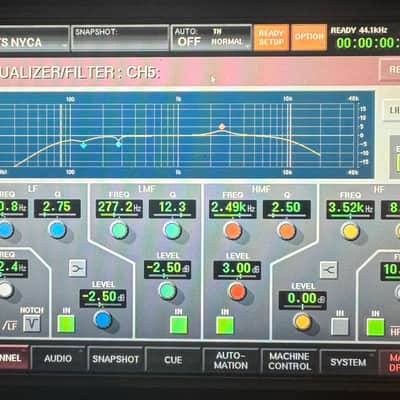
Task: Toggle the high filter IN green button beside HF
Action: point(375,327)
